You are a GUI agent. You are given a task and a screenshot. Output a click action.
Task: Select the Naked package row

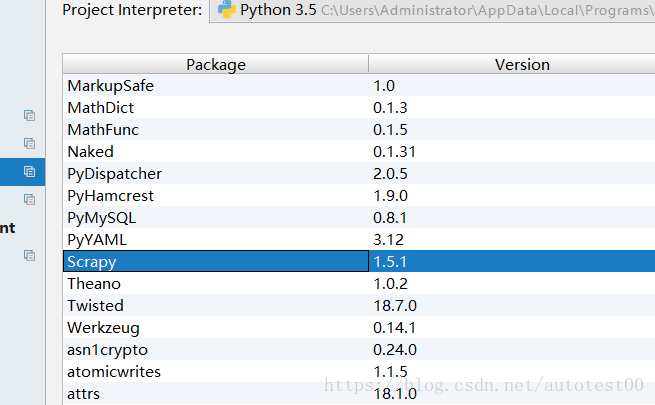[x=359, y=152]
